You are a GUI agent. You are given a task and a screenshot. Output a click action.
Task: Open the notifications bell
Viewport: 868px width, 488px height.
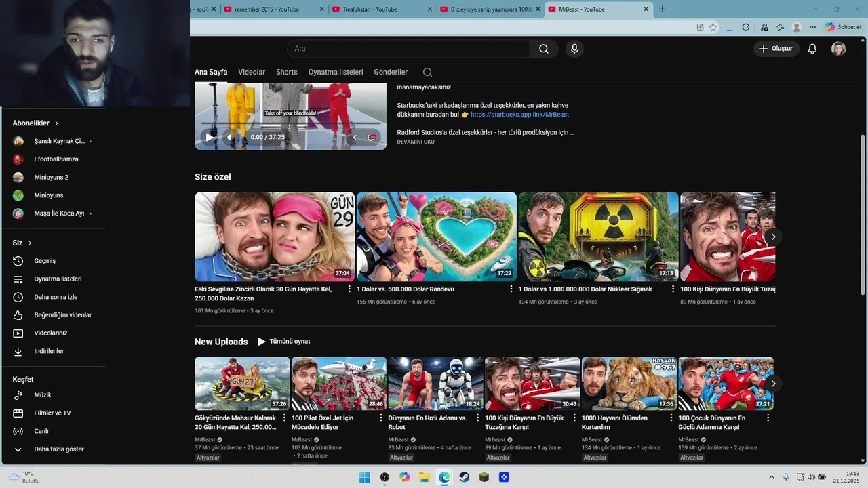click(x=812, y=49)
